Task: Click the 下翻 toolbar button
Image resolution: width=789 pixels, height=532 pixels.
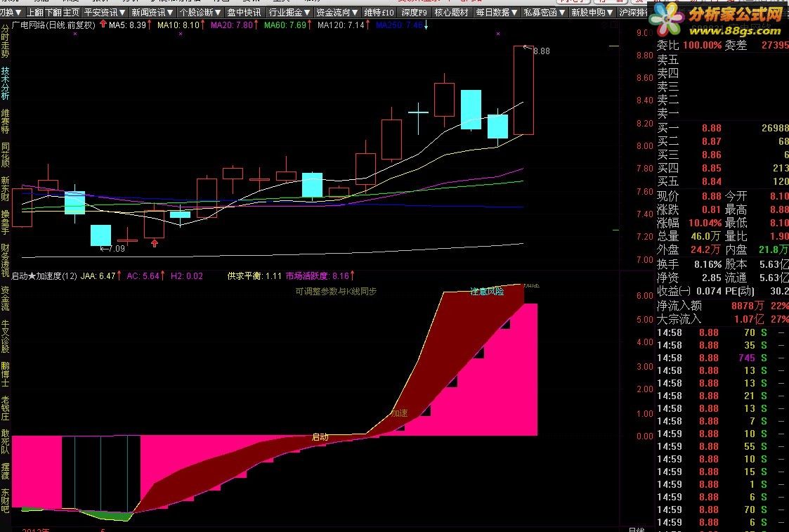Action: click(x=54, y=12)
